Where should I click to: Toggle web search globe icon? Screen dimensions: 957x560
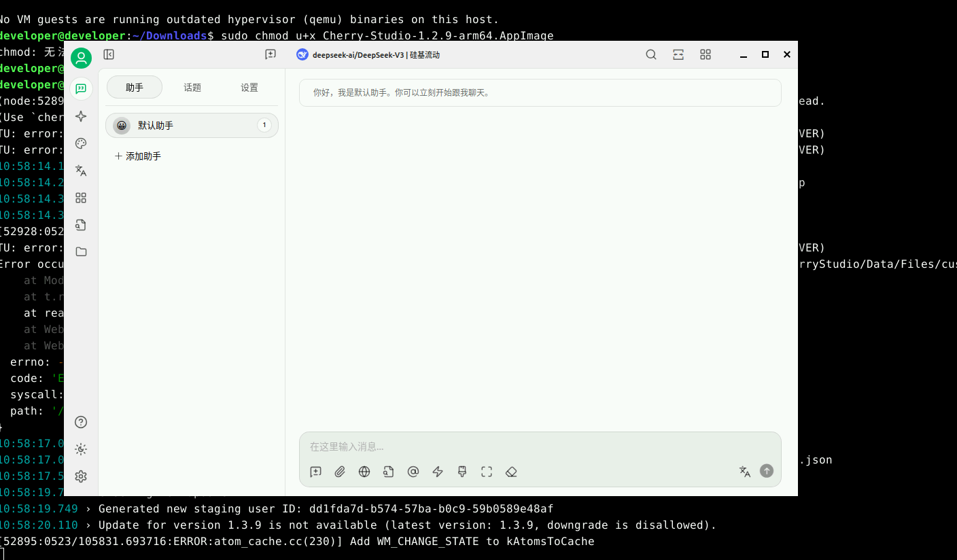pyautogui.click(x=364, y=472)
